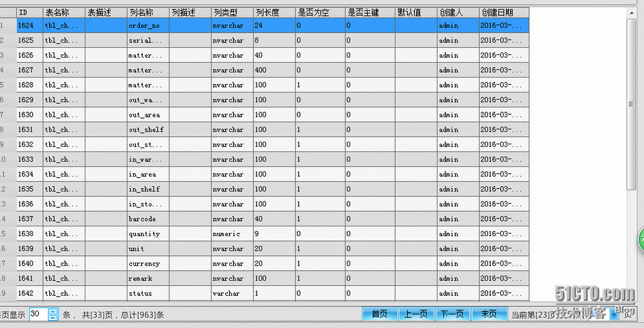Open the page number dropdown arrow
The width and height of the screenshot is (644, 328).
[614, 315]
